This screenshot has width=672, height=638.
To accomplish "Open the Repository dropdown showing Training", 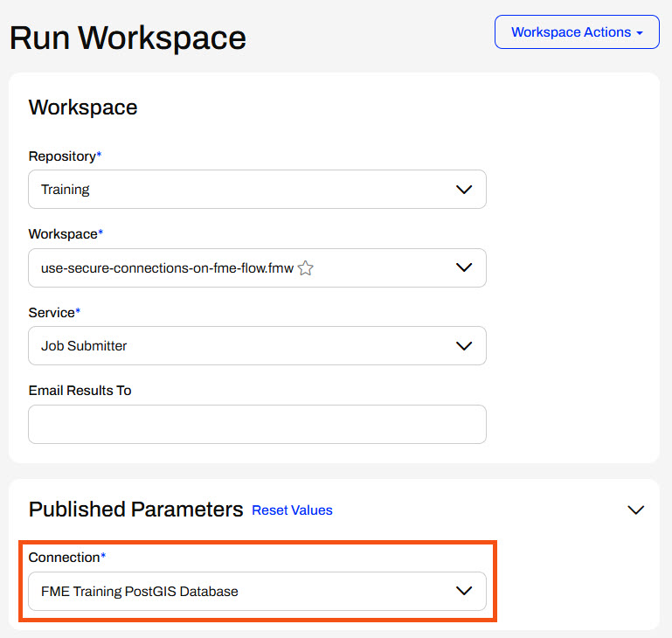I will click(245, 190).
